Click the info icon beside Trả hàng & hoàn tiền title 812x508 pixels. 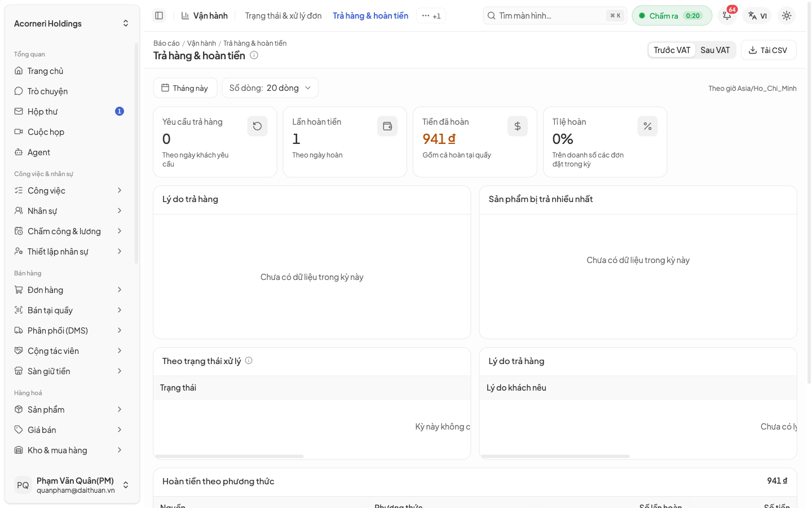click(254, 55)
